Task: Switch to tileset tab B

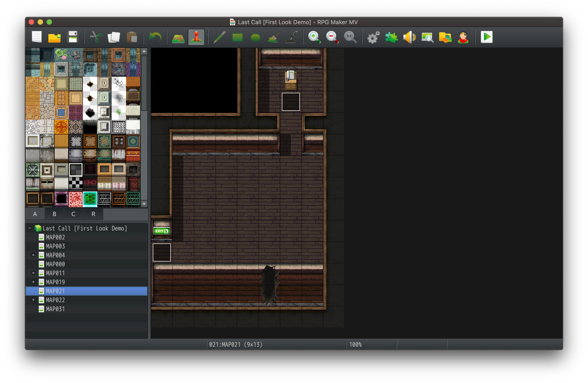Action: pos(54,214)
